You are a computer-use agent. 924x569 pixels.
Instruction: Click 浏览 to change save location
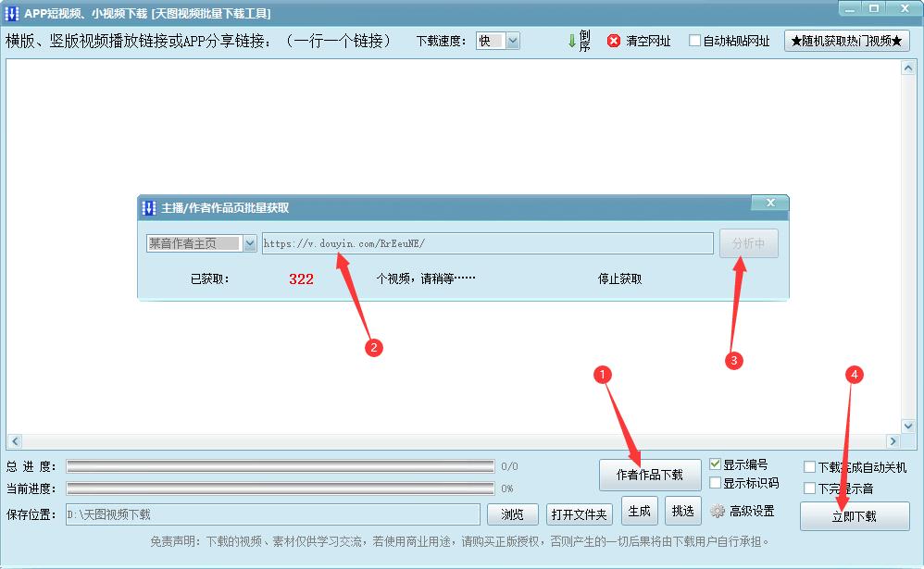pos(512,515)
